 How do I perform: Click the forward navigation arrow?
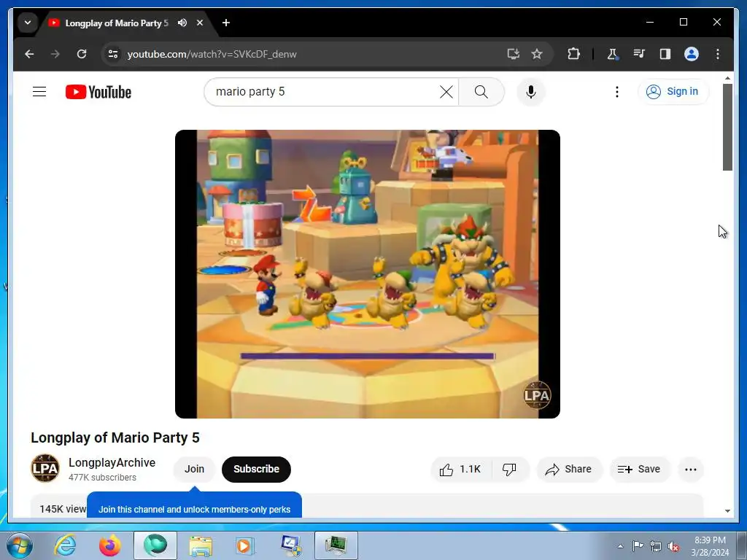[55, 54]
